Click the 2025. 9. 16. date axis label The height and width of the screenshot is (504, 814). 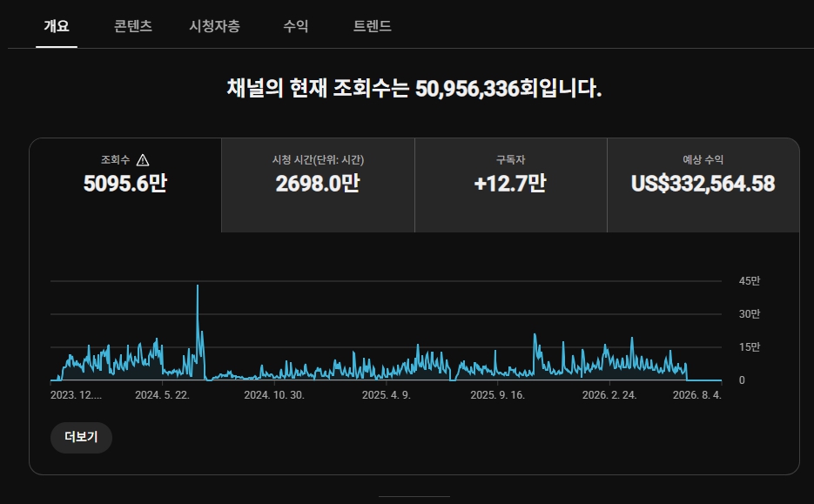pos(497,395)
